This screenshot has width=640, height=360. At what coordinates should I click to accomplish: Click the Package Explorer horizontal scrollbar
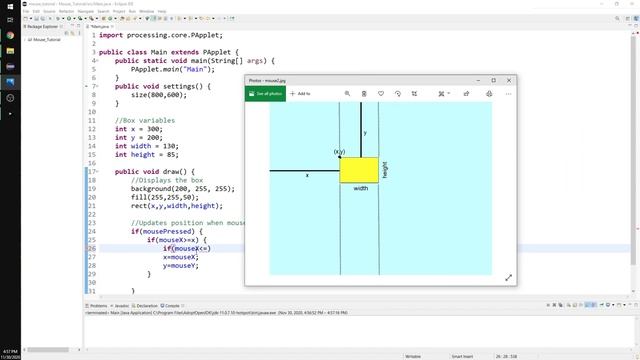click(x=48, y=350)
